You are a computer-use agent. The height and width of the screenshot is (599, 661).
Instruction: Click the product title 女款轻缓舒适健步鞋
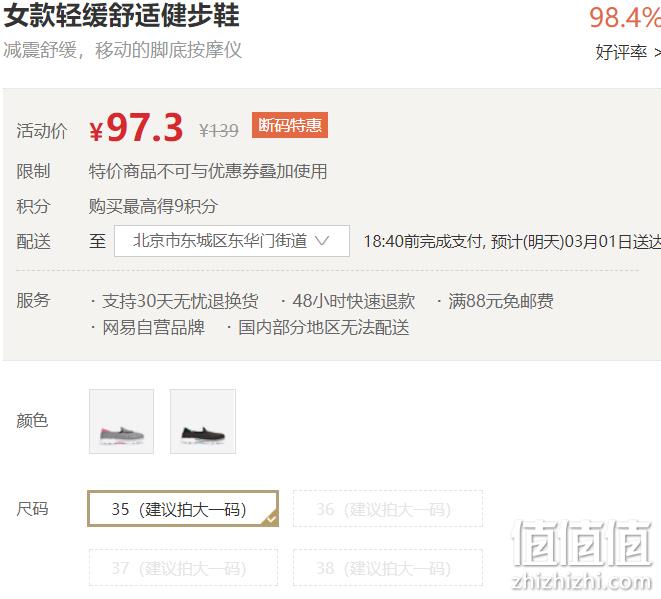121,15
